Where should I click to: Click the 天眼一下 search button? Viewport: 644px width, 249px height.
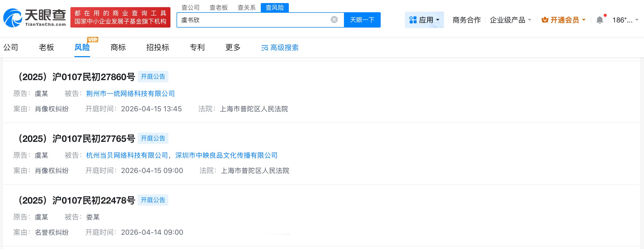click(x=362, y=20)
